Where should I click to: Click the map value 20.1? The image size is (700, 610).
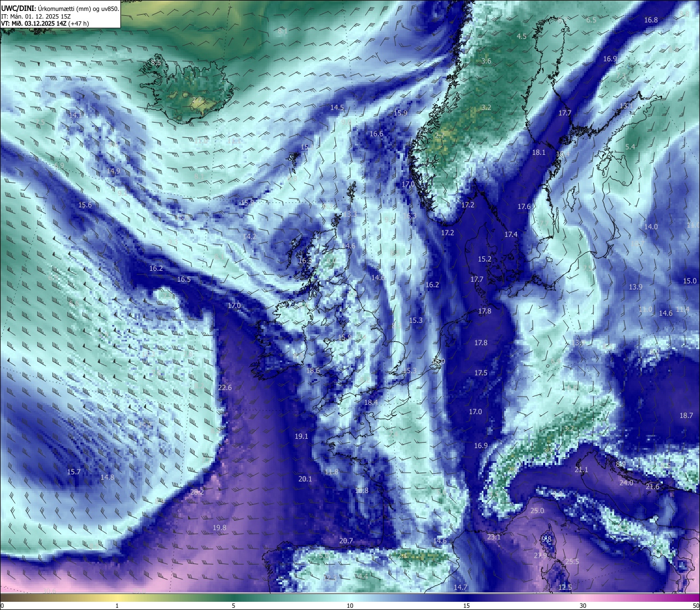pos(305,479)
